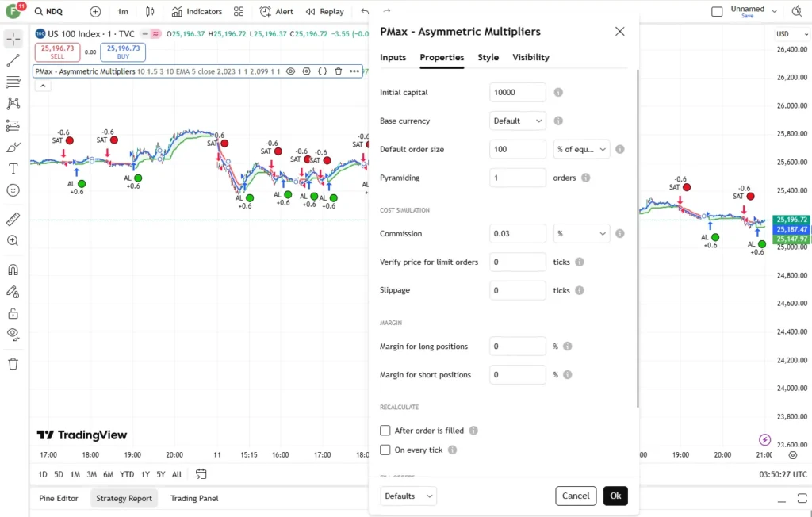This screenshot has width=812, height=517.
Task: Switch to the Style tab
Action: tap(488, 58)
